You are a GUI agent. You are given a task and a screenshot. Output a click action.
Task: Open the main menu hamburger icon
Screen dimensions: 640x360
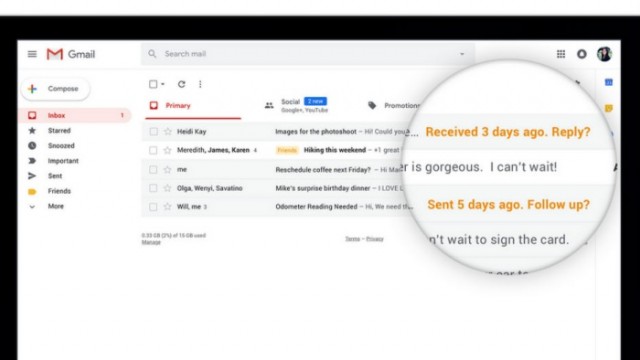32,54
